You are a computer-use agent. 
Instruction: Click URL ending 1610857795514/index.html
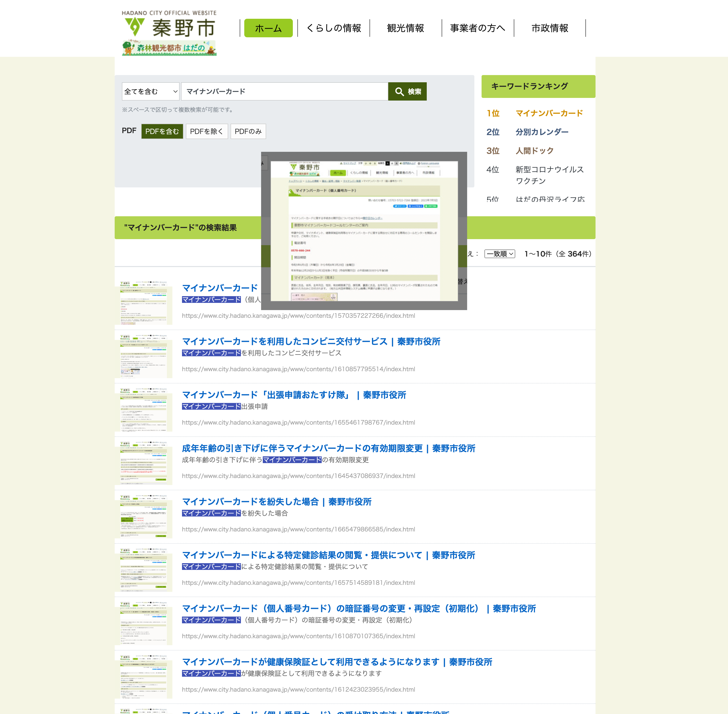tap(298, 369)
